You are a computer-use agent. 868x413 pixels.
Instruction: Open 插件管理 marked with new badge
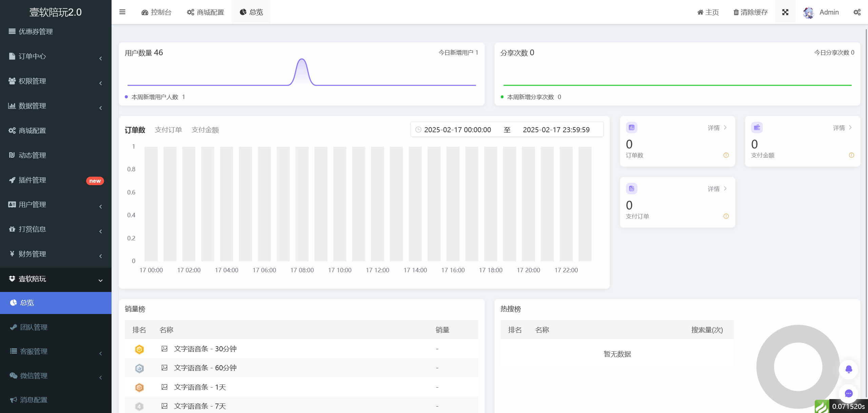[x=34, y=180]
